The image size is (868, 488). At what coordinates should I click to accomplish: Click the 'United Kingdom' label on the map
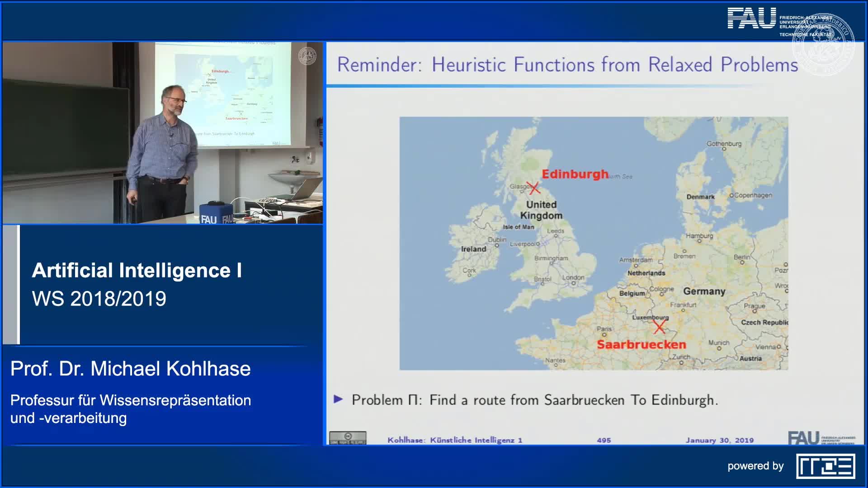(x=541, y=210)
